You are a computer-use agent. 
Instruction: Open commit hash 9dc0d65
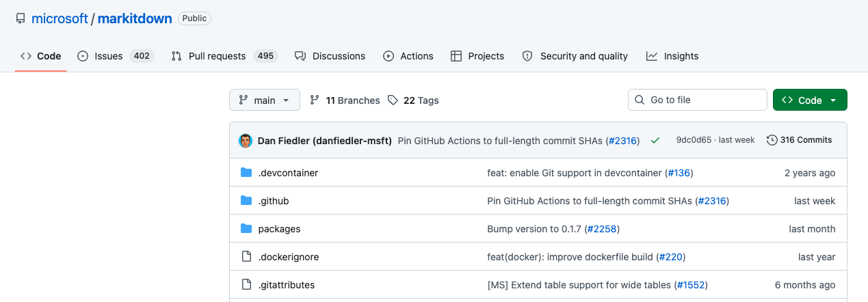click(x=692, y=140)
